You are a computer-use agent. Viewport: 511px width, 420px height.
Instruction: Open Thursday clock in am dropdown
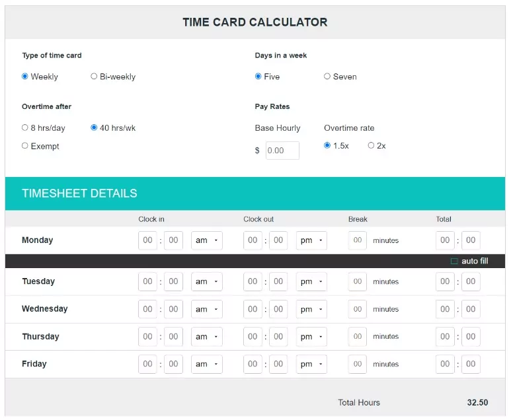[207, 336]
